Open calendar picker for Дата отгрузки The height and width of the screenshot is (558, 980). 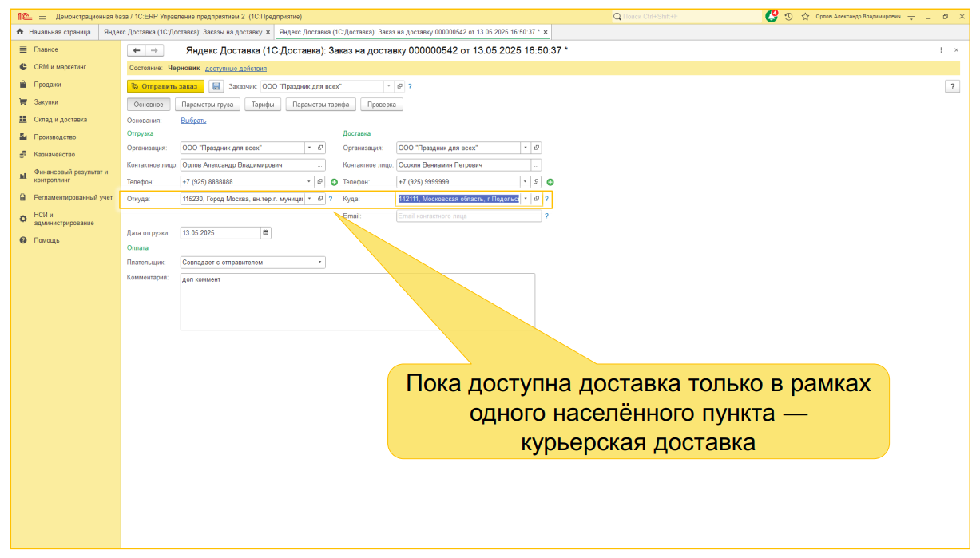[x=266, y=233]
